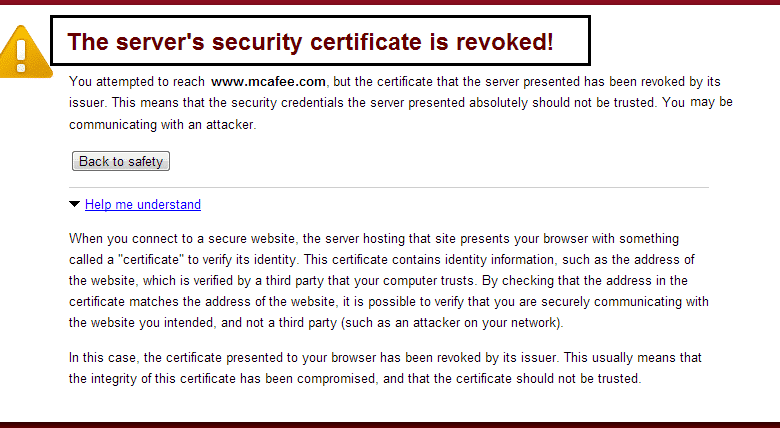This screenshot has height=428, width=780.
Task: Click the attacker on your network parenthetical
Action: [452, 322]
